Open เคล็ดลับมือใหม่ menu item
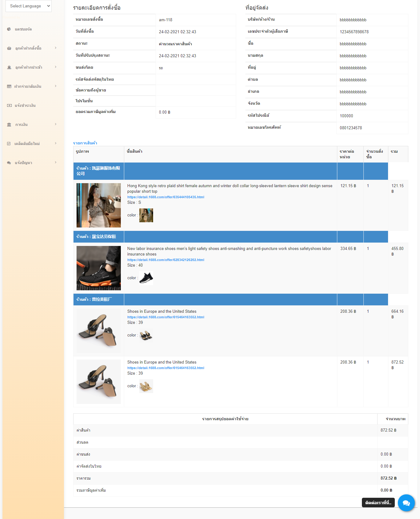 click(27, 144)
